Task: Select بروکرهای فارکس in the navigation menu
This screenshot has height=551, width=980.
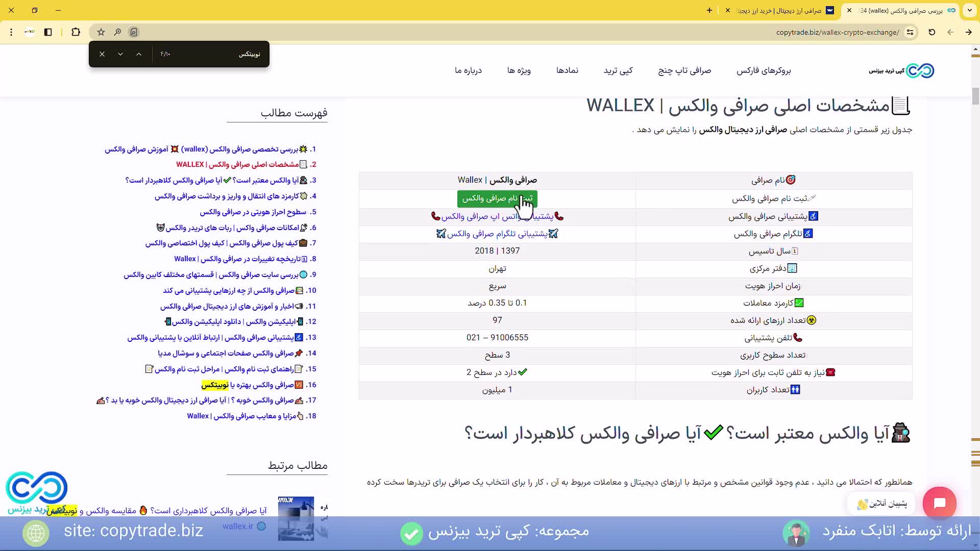Action: [x=763, y=70]
